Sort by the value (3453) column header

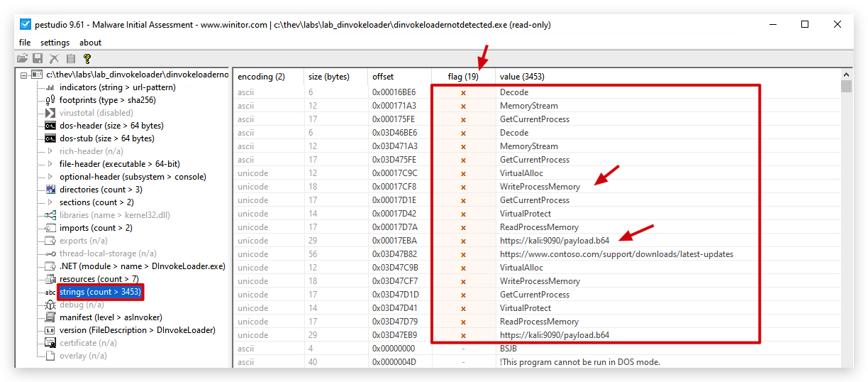point(667,76)
